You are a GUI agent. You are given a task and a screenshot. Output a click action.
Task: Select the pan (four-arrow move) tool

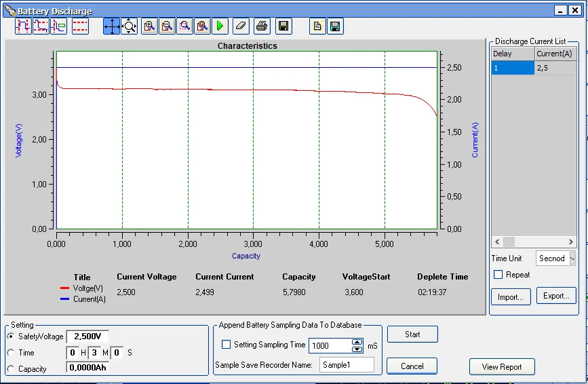(111, 26)
